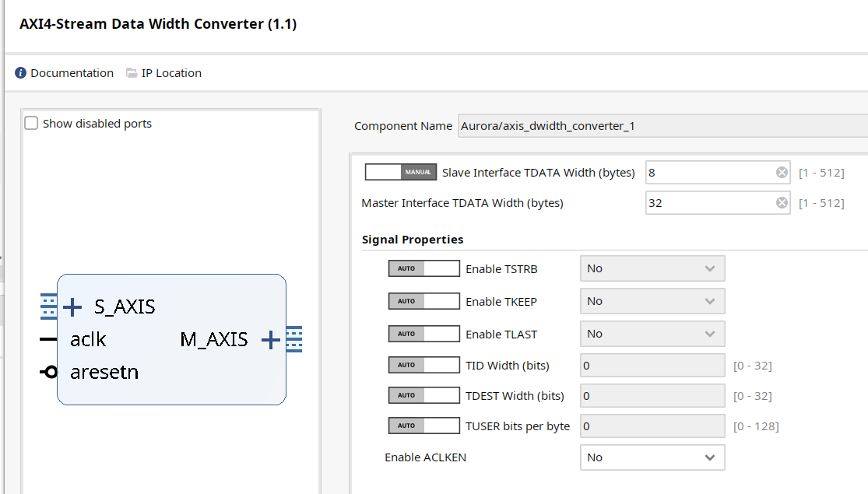Click the IP Location folder icon
The width and height of the screenshot is (868, 494).
coord(132,73)
